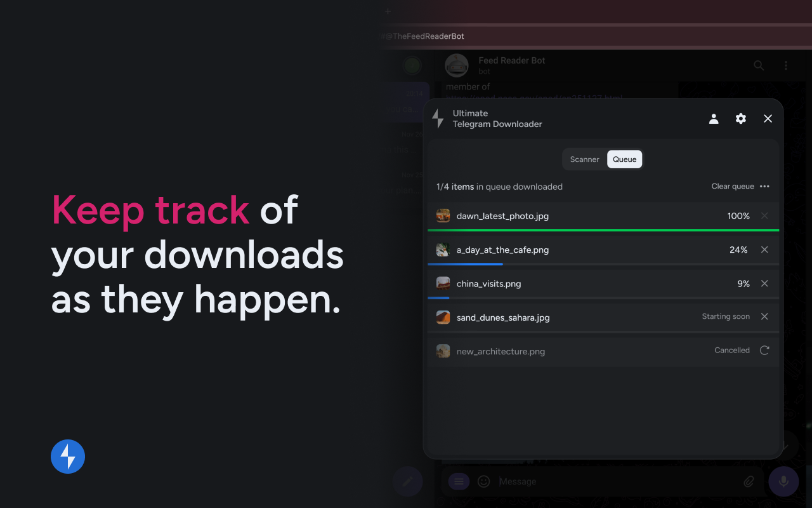
Task: Click the a_day_at_the_cafe.png progress bar
Action: click(x=603, y=264)
